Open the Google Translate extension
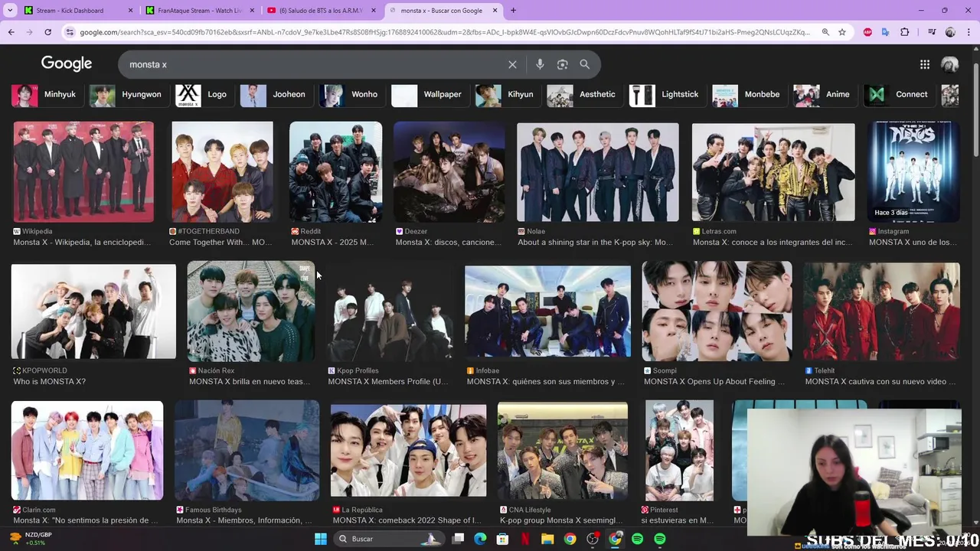 886,32
